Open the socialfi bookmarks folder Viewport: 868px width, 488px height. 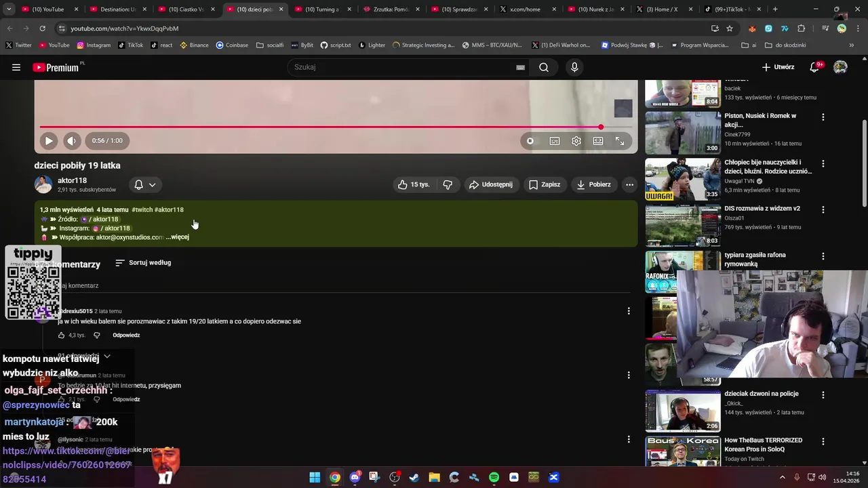point(270,45)
